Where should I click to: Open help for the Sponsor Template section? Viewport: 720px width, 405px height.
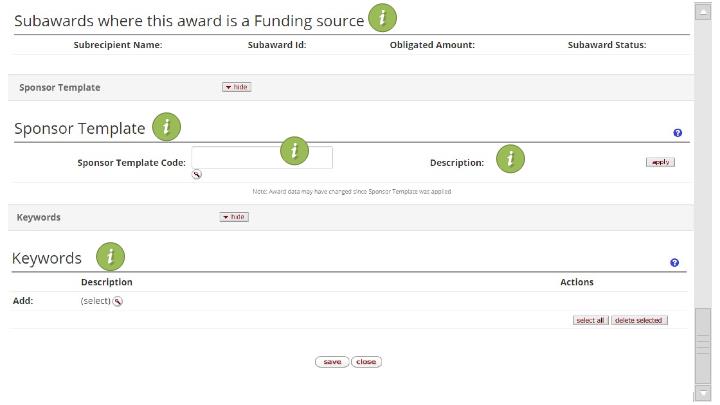[678, 133]
